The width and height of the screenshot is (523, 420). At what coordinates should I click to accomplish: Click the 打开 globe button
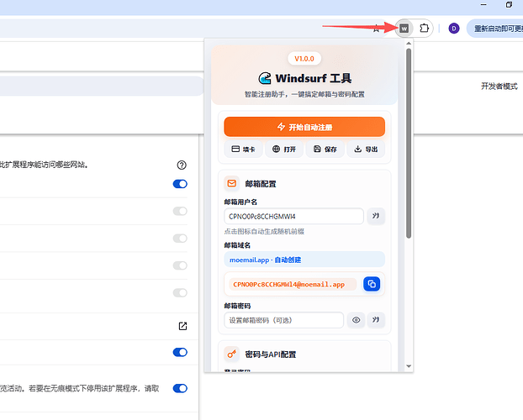click(x=284, y=149)
